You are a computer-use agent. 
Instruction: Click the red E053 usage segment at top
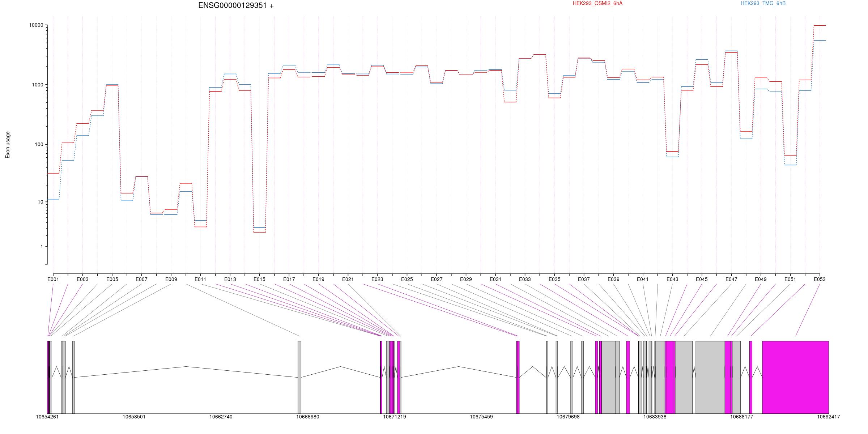[820, 26]
